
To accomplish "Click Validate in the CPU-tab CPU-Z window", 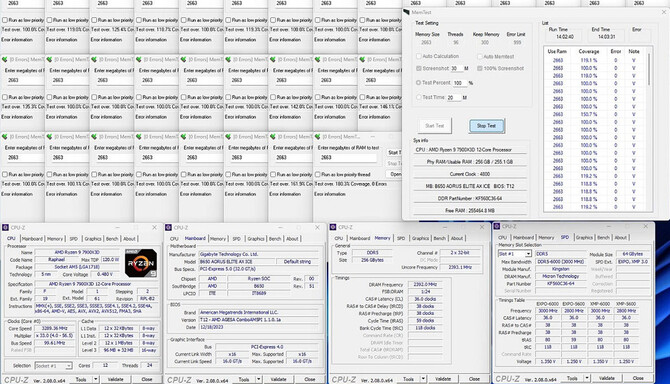I will [x=115, y=379].
